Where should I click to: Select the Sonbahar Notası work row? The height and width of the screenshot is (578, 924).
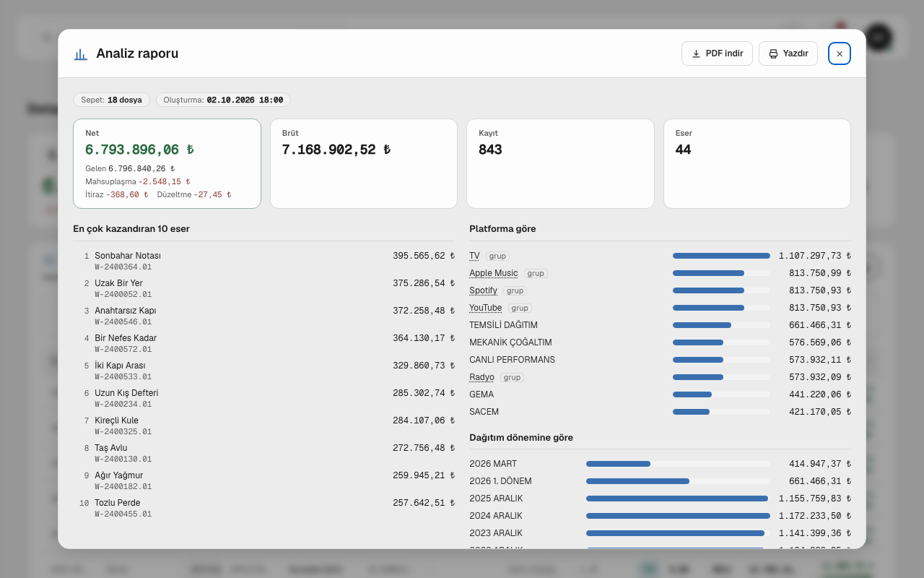pos(264,261)
